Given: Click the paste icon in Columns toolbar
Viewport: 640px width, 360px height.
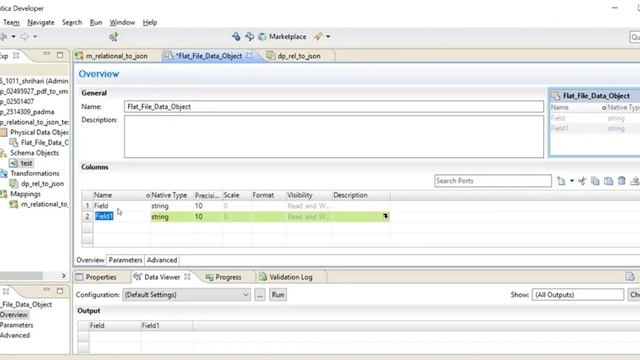Looking at the screenshot, I should click(x=608, y=181).
